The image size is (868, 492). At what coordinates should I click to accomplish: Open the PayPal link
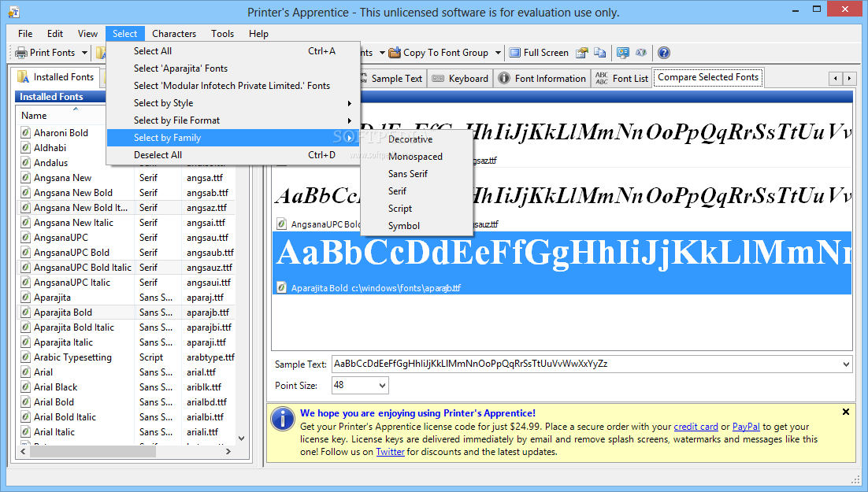[746, 427]
